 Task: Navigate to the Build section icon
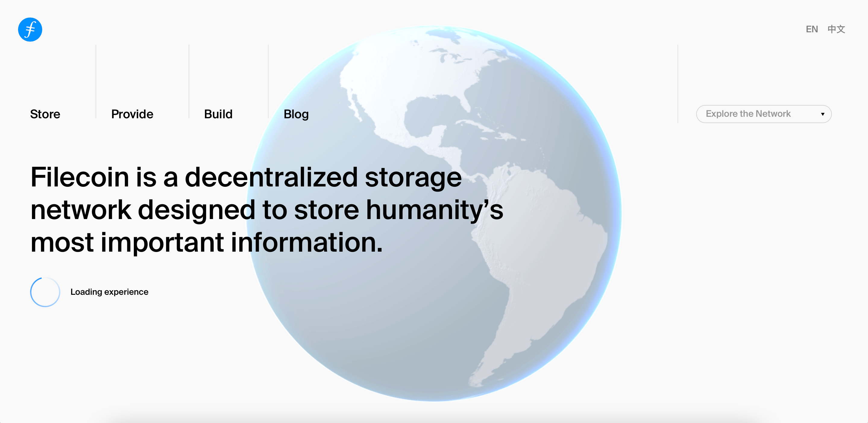pos(218,114)
